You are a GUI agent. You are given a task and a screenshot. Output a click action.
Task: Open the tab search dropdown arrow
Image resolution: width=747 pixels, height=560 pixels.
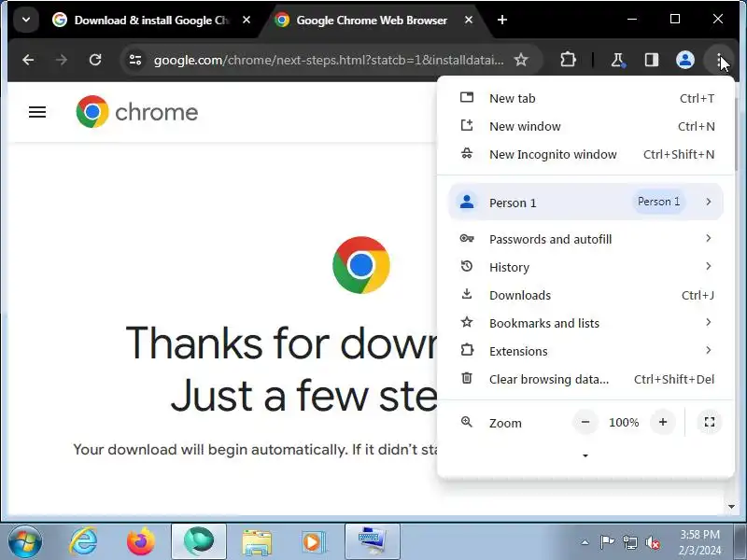26,20
